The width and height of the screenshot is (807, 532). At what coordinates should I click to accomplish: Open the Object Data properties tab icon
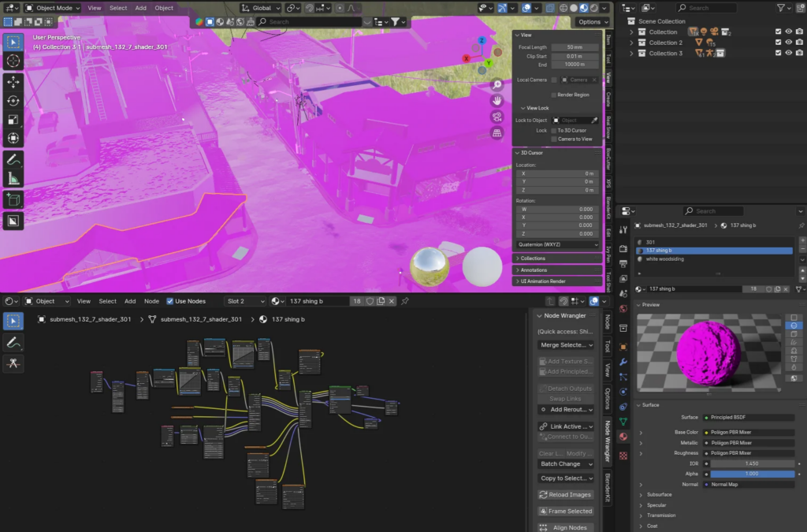(x=623, y=422)
